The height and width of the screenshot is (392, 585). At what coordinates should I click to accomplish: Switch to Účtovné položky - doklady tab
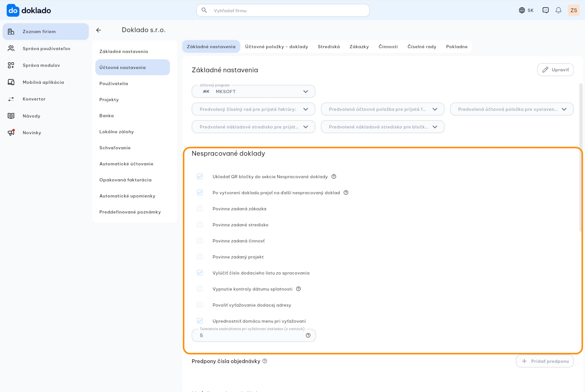point(276,46)
